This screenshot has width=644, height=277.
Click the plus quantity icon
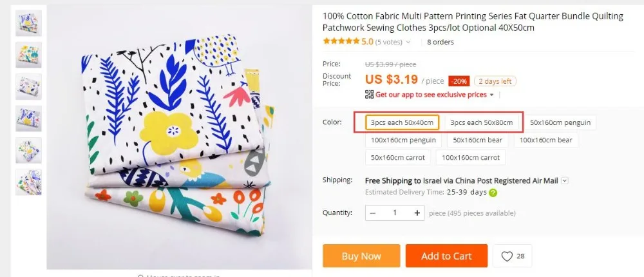tap(417, 213)
